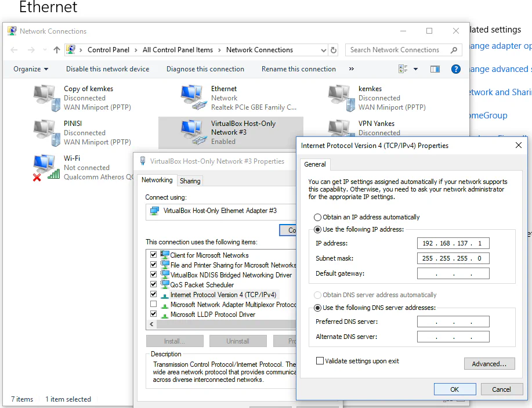Image resolution: width=532 pixels, height=408 pixels.
Task: Click the VirtualBox Properties dialog title icon
Action: [x=143, y=161]
